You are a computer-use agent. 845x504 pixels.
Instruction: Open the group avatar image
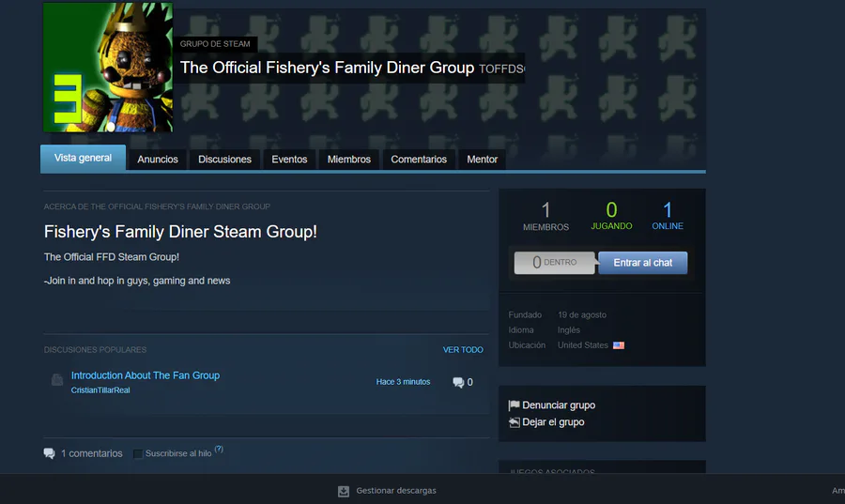(108, 68)
